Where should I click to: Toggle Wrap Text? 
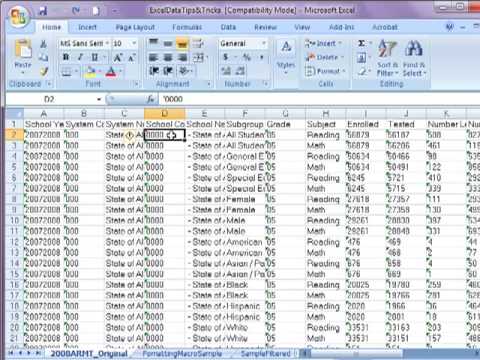click(198, 43)
